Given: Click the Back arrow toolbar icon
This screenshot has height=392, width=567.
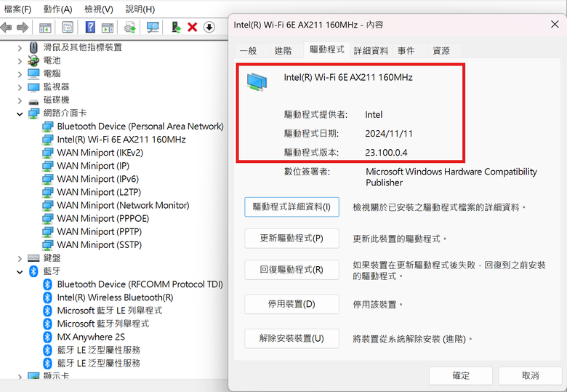Looking at the screenshot, I should point(6,27).
